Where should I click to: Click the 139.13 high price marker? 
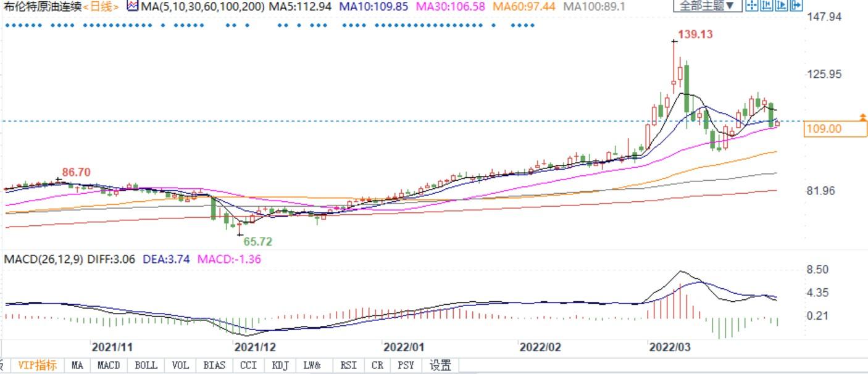tap(695, 35)
